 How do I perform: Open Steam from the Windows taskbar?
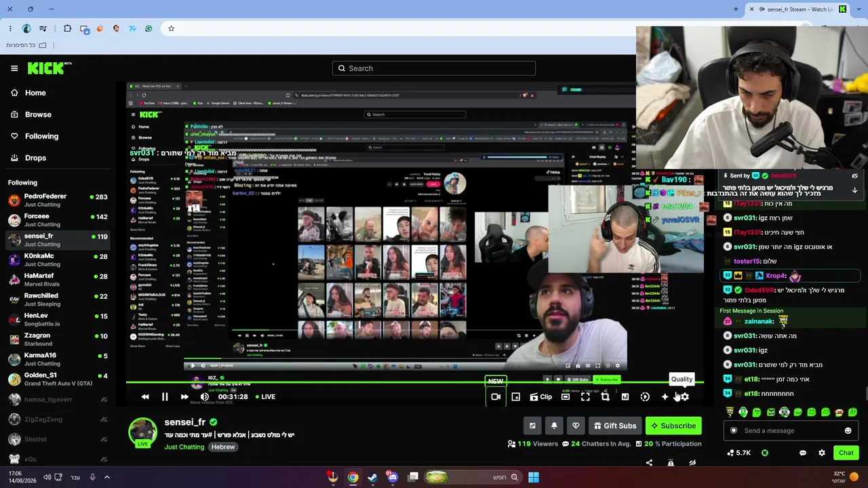click(372, 477)
